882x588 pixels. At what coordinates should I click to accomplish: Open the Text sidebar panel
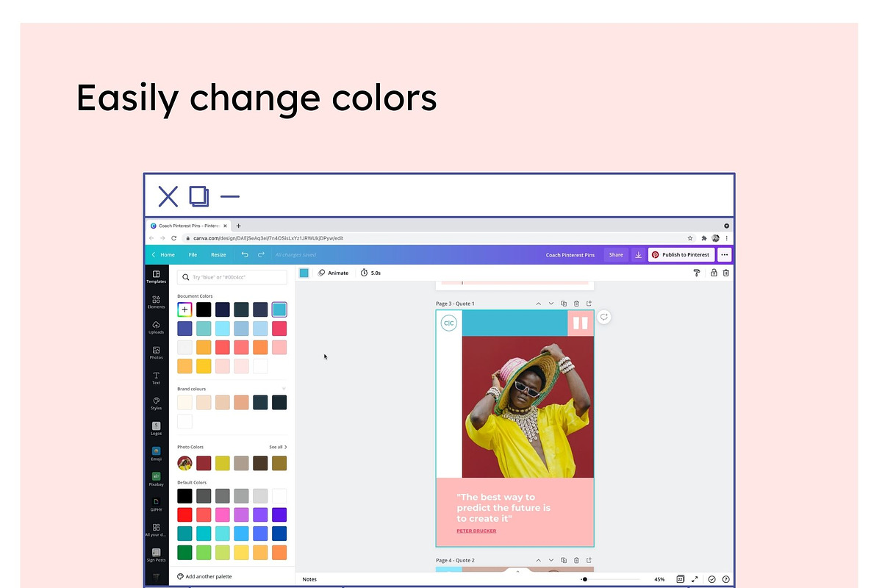tap(156, 379)
